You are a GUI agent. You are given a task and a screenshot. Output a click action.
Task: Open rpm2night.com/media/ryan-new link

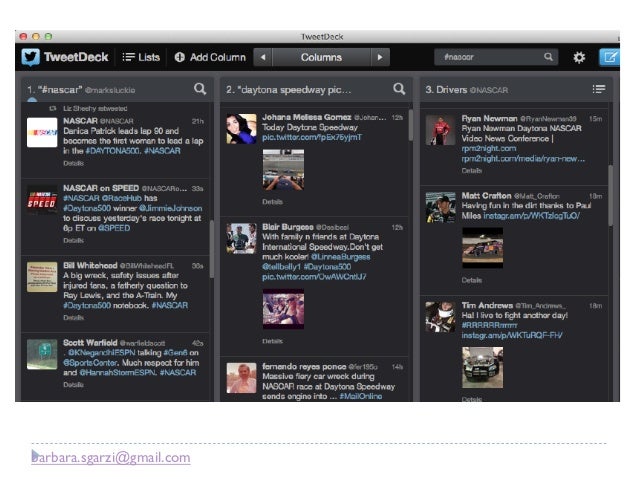[523, 159]
